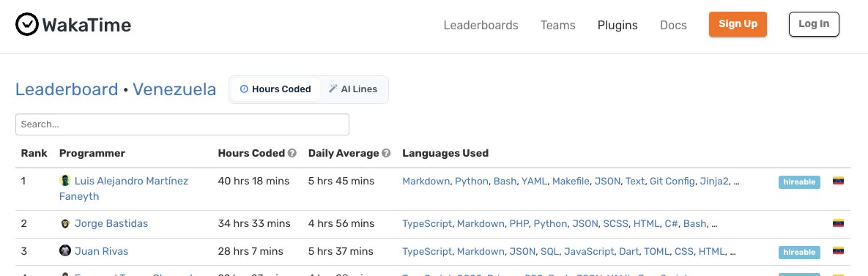The width and height of the screenshot is (868, 276).
Task: Click Jinja2 language link
Action: 714,181
